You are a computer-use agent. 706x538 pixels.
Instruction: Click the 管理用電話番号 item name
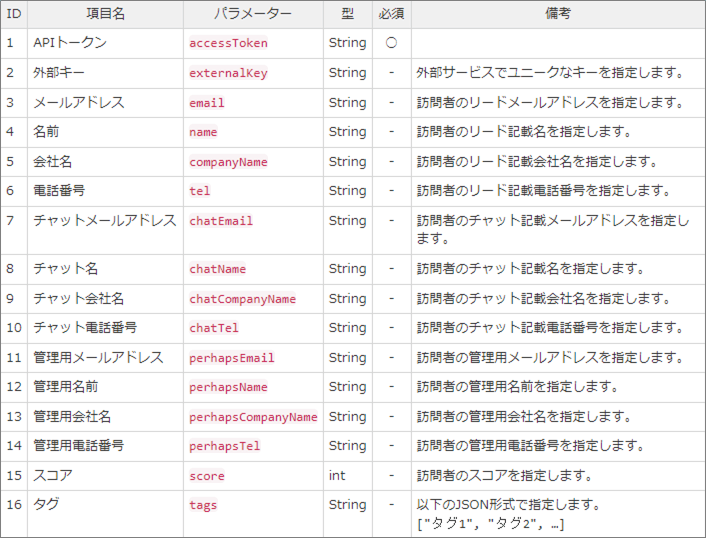[79, 446]
